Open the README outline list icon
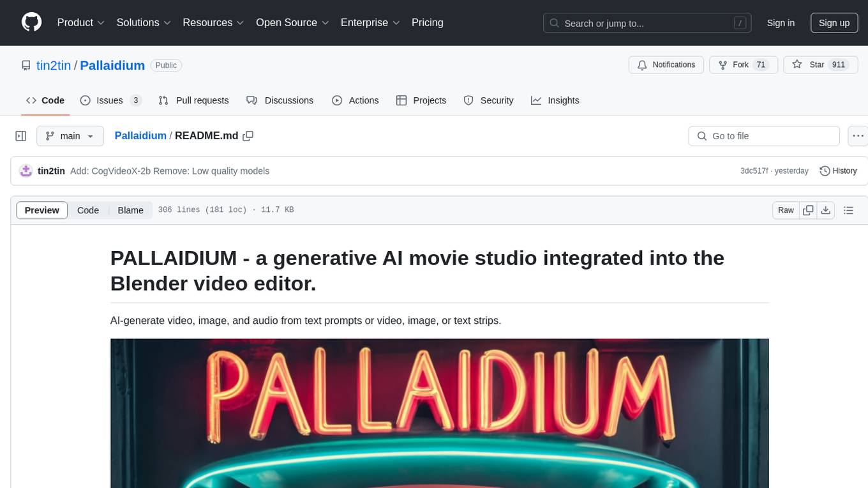The width and height of the screenshot is (868, 488). pos(848,210)
